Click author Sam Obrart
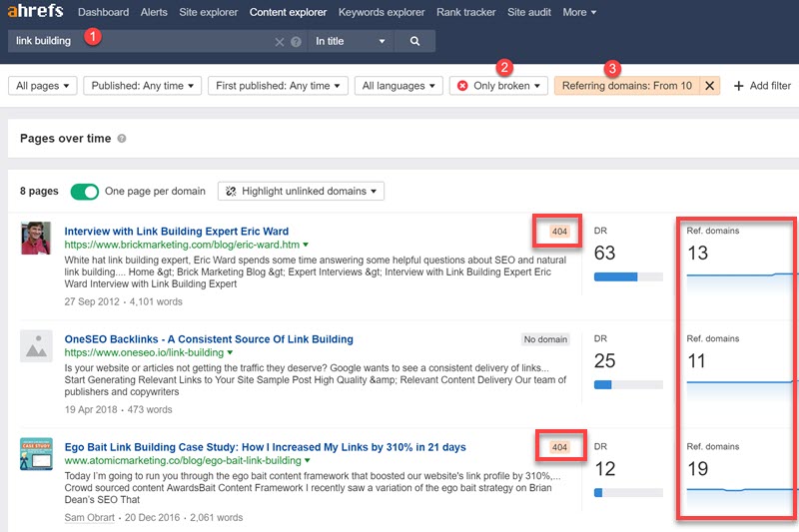Viewport: 799px width, 532px height. click(x=90, y=518)
